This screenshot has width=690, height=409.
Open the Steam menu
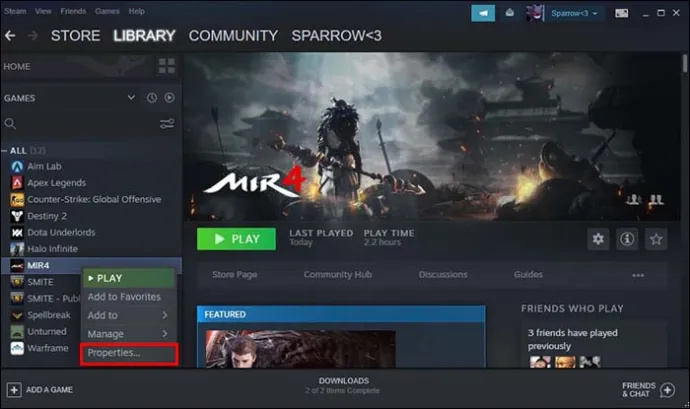[15, 11]
